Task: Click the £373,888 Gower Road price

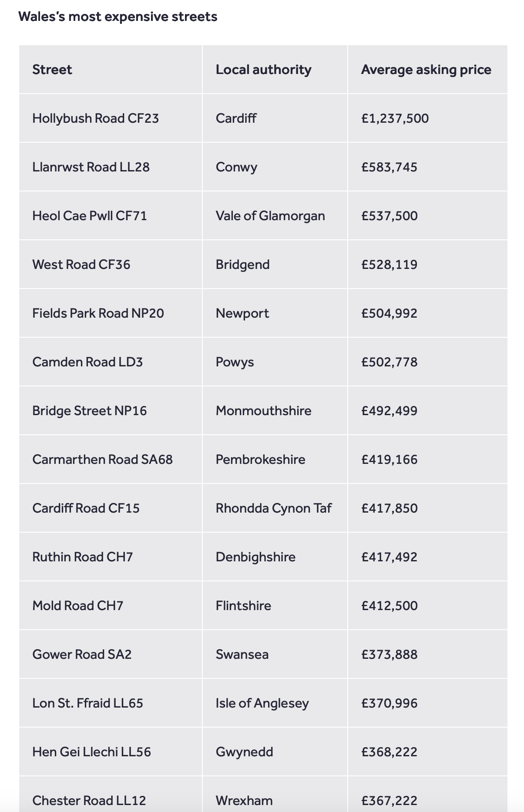Action: [x=389, y=654]
